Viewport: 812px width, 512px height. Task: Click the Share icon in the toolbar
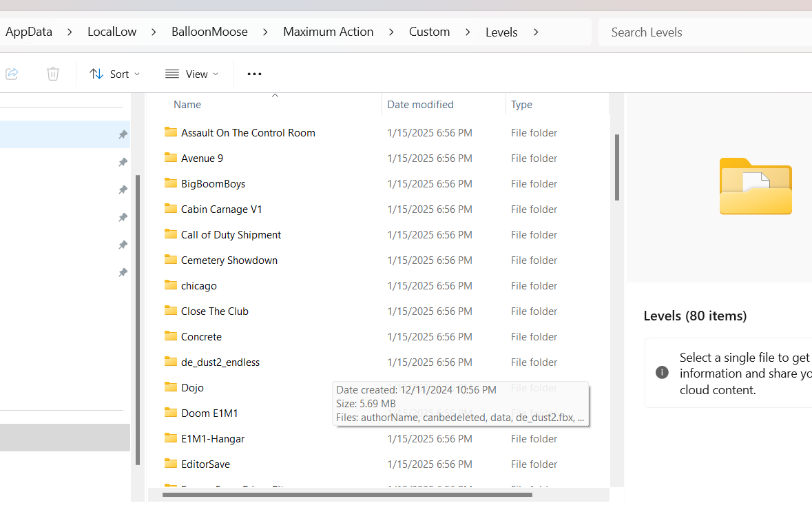point(12,74)
